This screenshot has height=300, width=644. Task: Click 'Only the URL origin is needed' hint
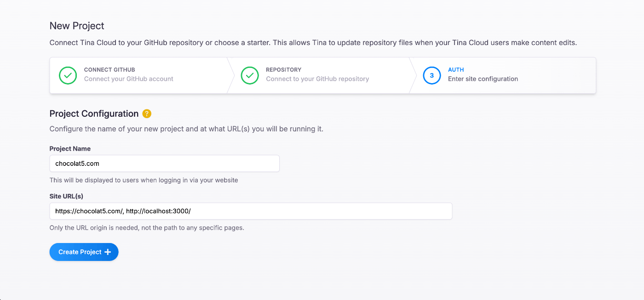point(147,228)
